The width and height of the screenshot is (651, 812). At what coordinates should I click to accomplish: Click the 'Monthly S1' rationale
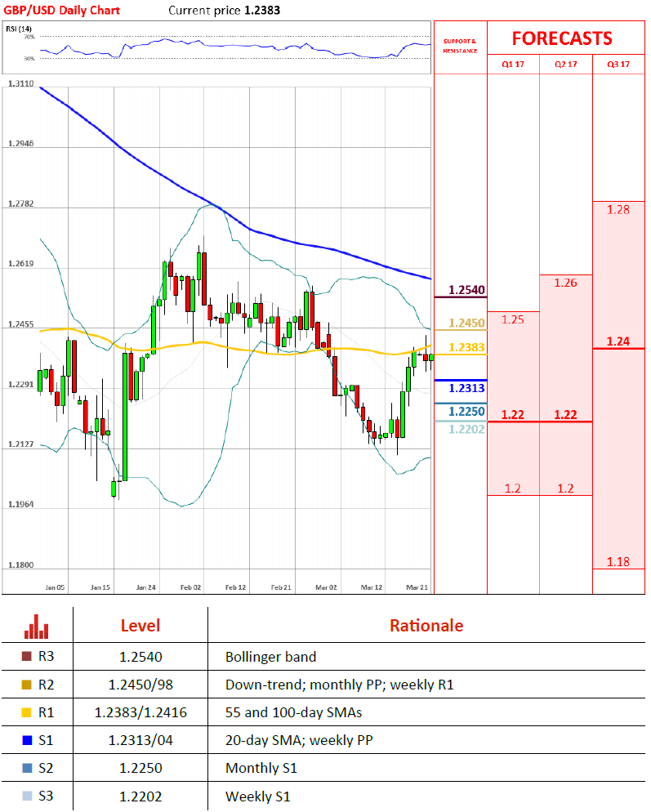tap(261, 769)
